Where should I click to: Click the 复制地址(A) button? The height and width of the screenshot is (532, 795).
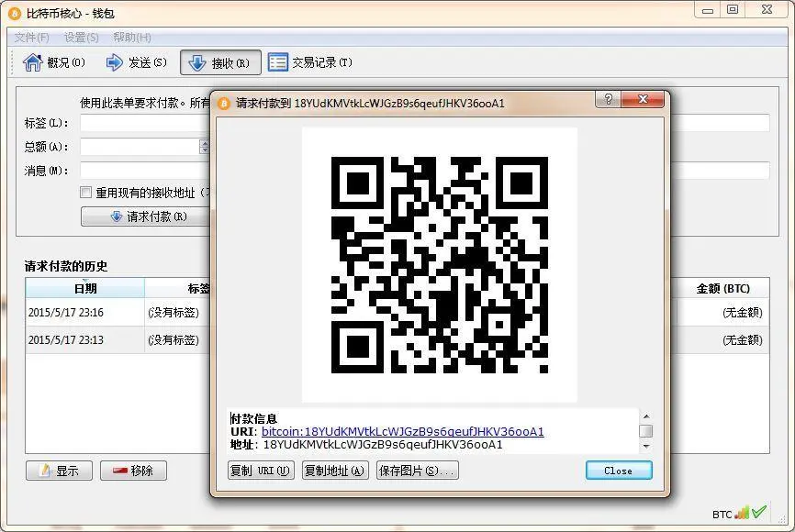(335, 471)
